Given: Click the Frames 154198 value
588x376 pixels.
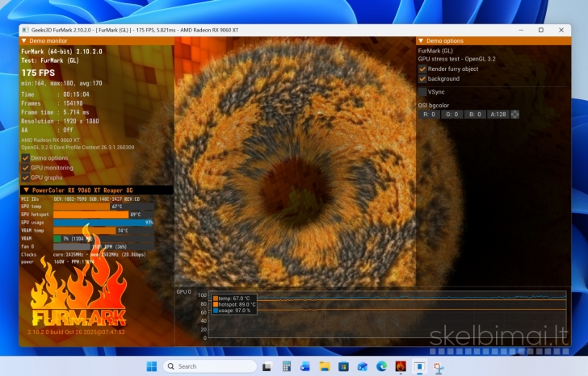Looking at the screenshot, I should click(73, 103).
